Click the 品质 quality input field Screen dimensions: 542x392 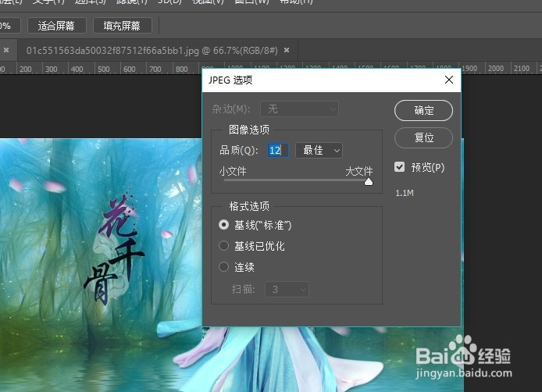[277, 151]
